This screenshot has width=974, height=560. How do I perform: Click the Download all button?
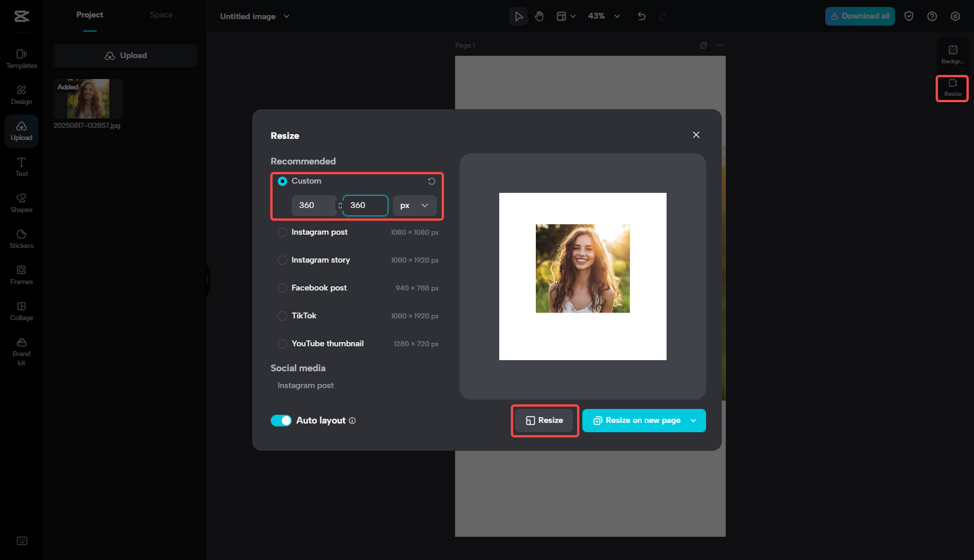(860, 16)
